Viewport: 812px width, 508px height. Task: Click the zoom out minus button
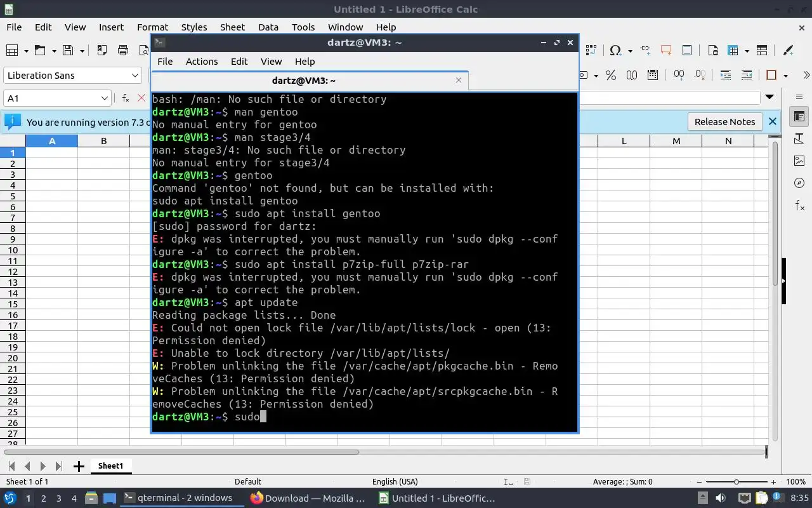(x=699, y=482)
